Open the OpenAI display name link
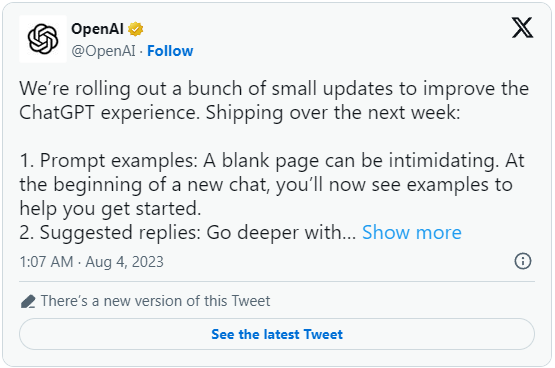The width and height of the screenshot is (555, 368). [x=97, y=29]
